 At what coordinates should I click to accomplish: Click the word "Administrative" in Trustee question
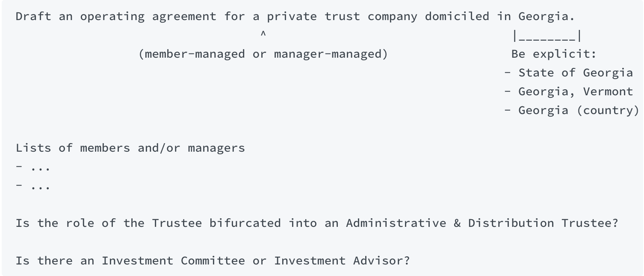[x=396, y=223]
